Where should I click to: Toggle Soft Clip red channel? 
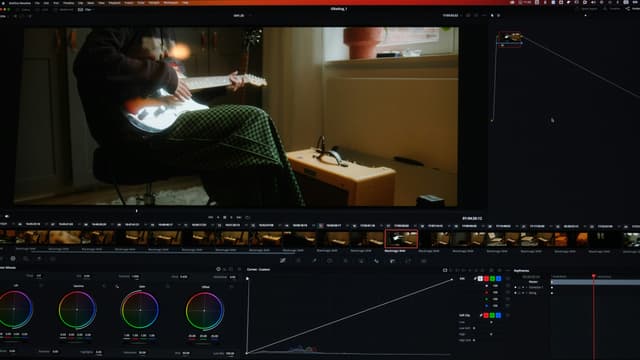point(486,315)
